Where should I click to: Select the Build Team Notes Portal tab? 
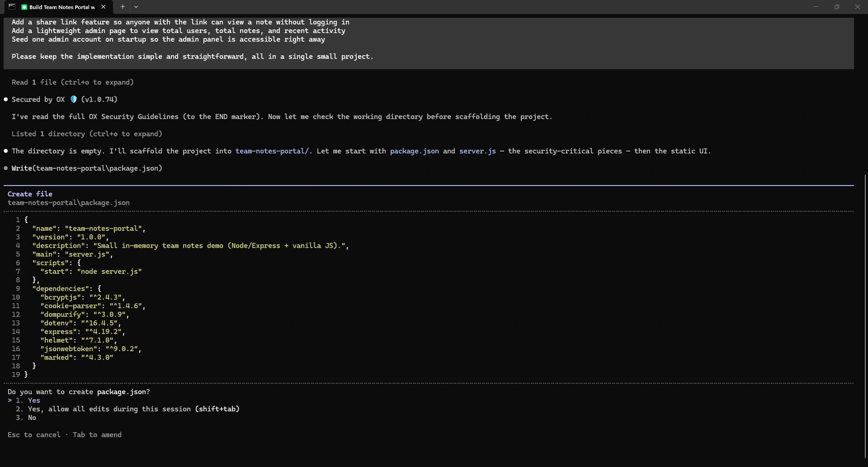point(62,7)
